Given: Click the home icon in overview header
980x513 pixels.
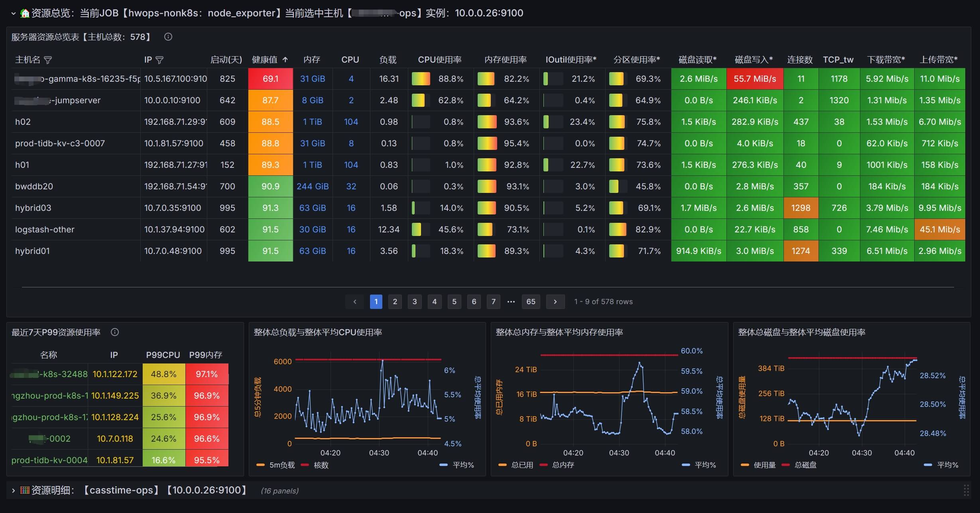Looking at the screenshot, I should coord(25,13).
